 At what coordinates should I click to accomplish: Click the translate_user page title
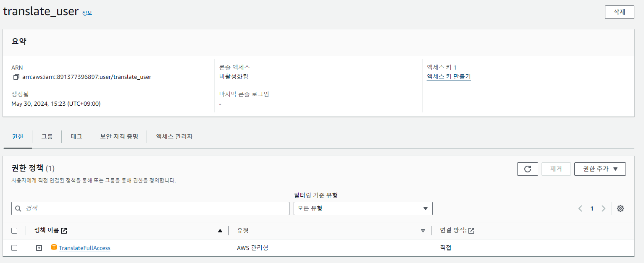(41, 12)
